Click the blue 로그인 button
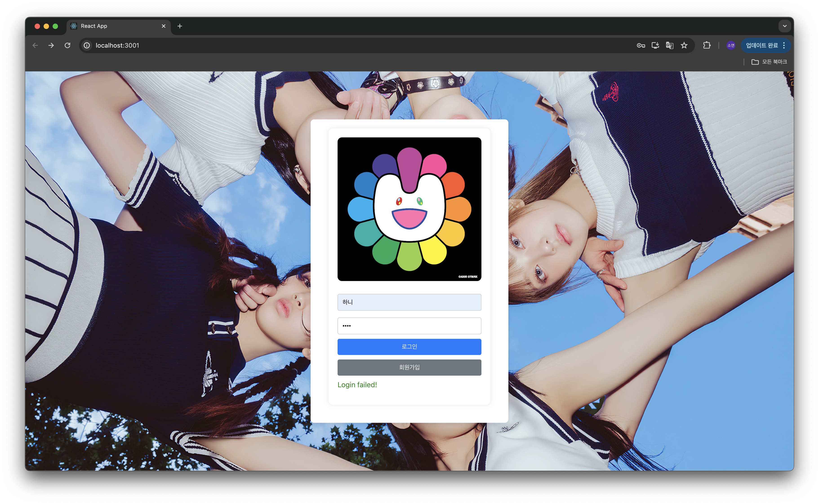 (x=409, y=347)
